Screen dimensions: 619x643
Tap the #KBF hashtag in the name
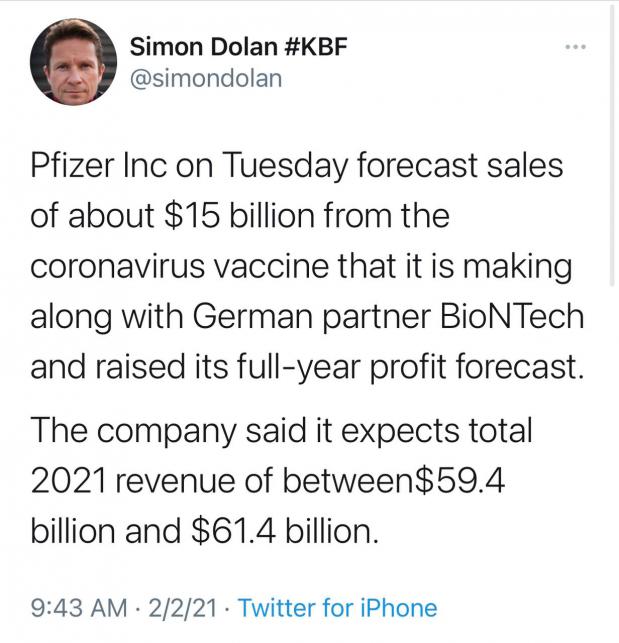315,46
